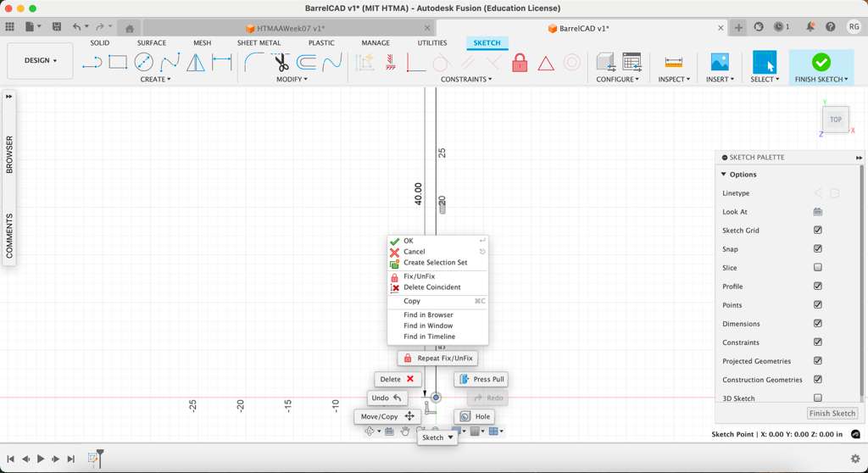Click Finish Sketch button in Sketch Palette

[x=832, y=414]
